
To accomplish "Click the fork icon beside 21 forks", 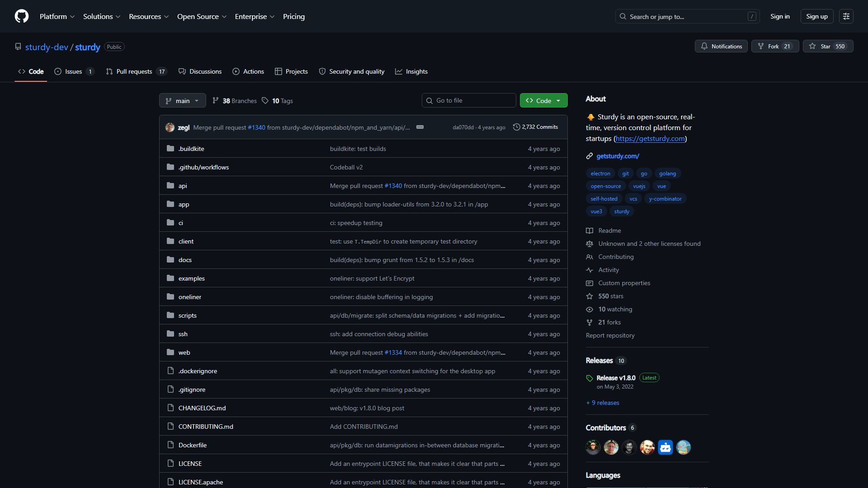I will coord(590,323).
